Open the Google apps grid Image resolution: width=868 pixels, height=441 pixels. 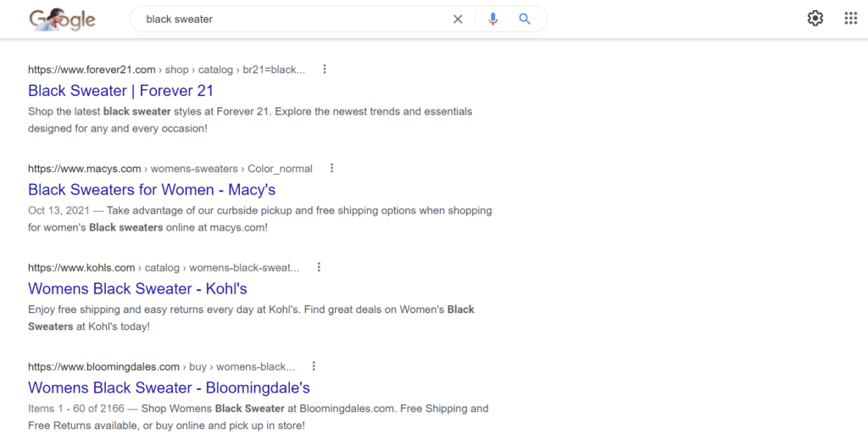point(850,19)
